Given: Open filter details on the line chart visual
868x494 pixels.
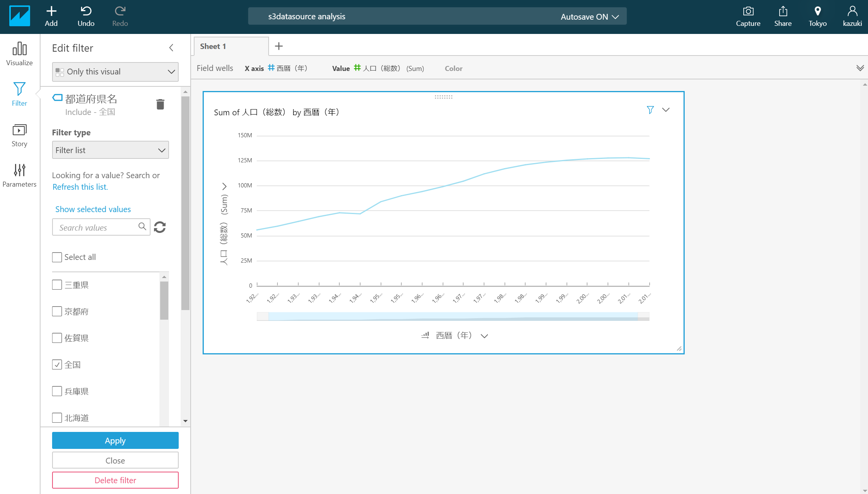Looking at the screenshot, I should (650, 110).
